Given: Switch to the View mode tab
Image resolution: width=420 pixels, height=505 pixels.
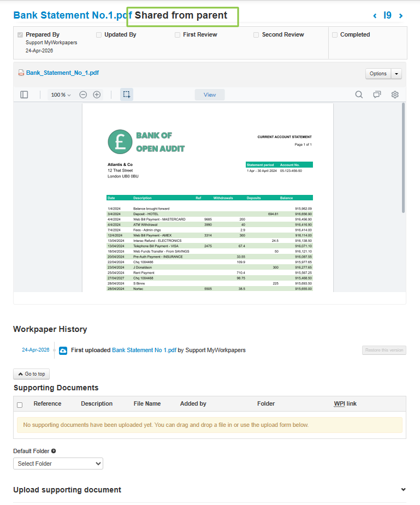Looking at the screenshot, I should tap(210, 94).
